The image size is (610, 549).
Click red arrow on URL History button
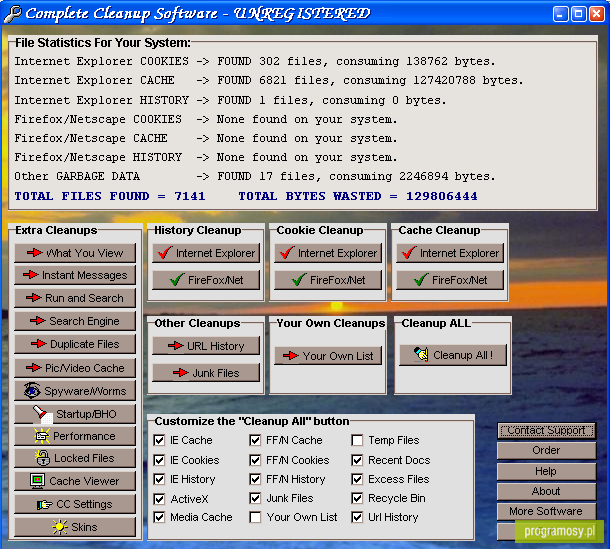(175, 346)
